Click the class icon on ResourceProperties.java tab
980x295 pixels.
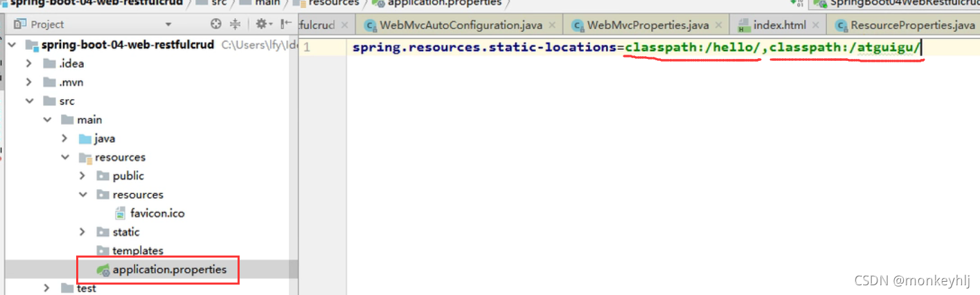[841, 26]
